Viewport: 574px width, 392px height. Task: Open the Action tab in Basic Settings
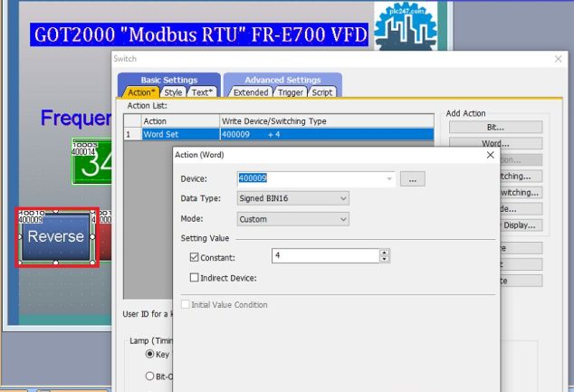tap(141, 92)
